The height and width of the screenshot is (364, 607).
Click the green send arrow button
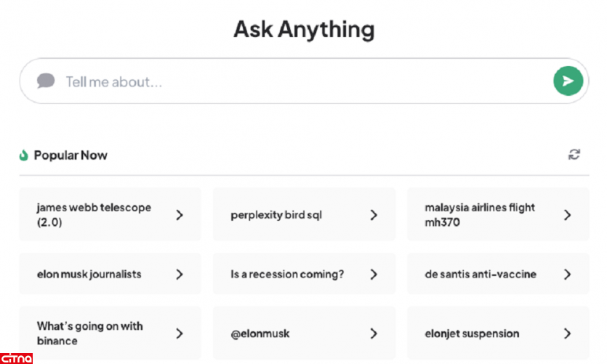point(568,81)
